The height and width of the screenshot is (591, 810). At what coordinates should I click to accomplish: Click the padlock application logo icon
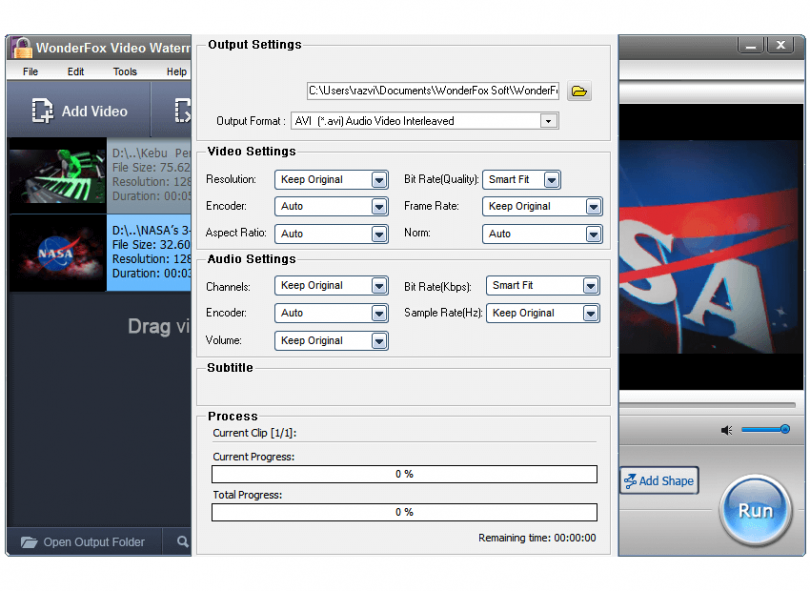pos(21,48)
